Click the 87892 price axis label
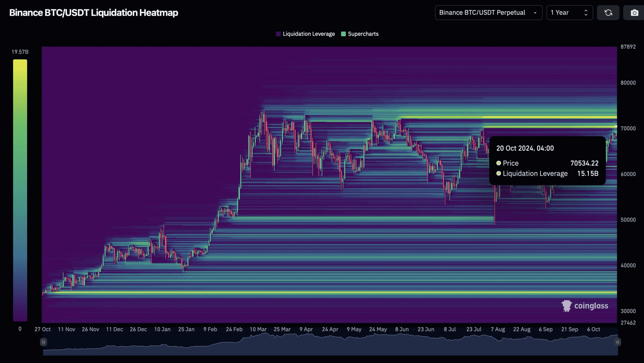 (x=628, y=47)
